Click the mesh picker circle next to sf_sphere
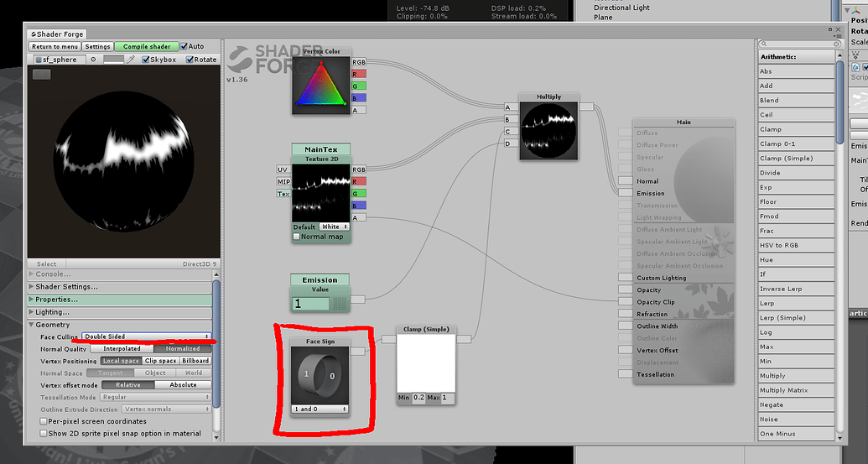Screen dimensions: 868x464 [93, 60]
